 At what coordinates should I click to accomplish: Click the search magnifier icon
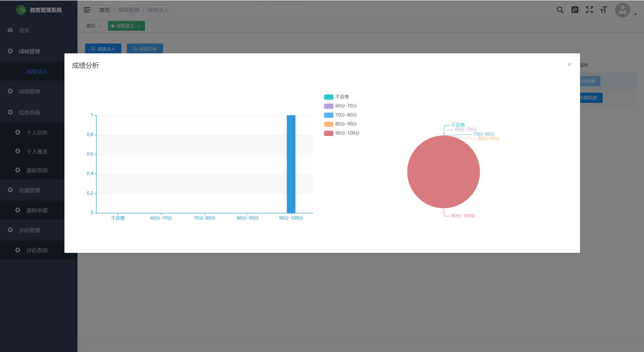coord(560,10)
